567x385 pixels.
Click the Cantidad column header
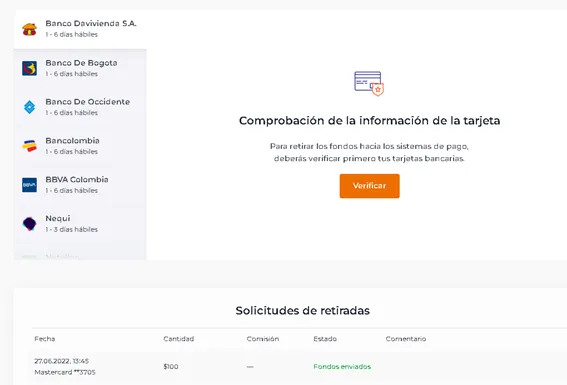(x=179, y=339)
